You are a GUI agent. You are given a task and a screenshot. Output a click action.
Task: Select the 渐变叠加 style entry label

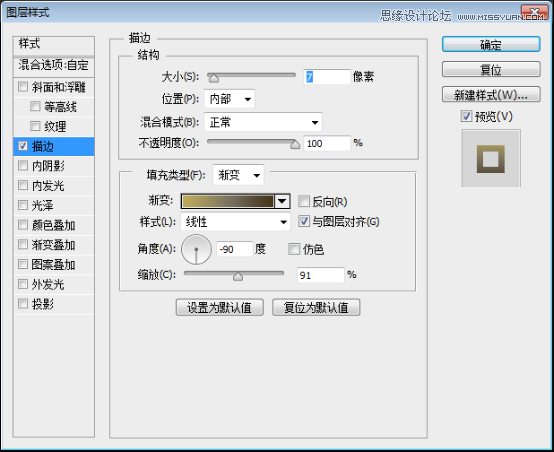tap(53, 245)
